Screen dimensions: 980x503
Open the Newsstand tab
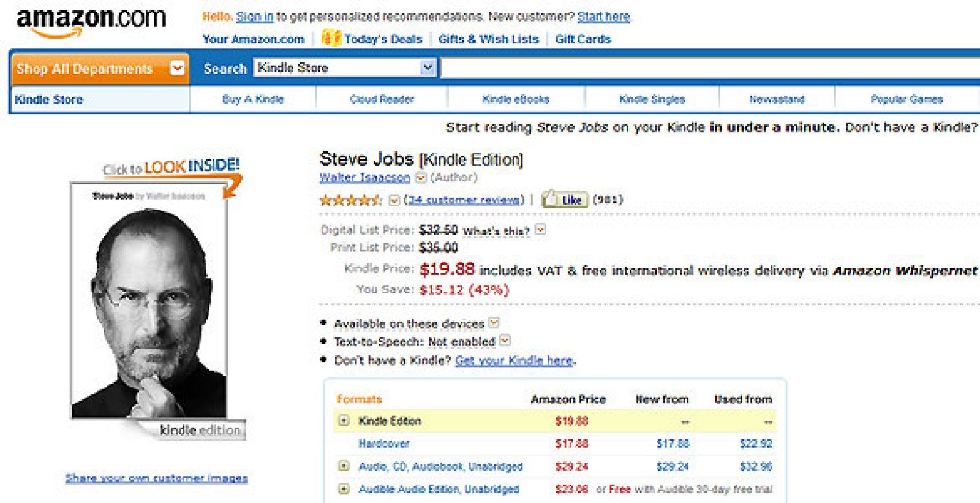(x=777, y=99)
